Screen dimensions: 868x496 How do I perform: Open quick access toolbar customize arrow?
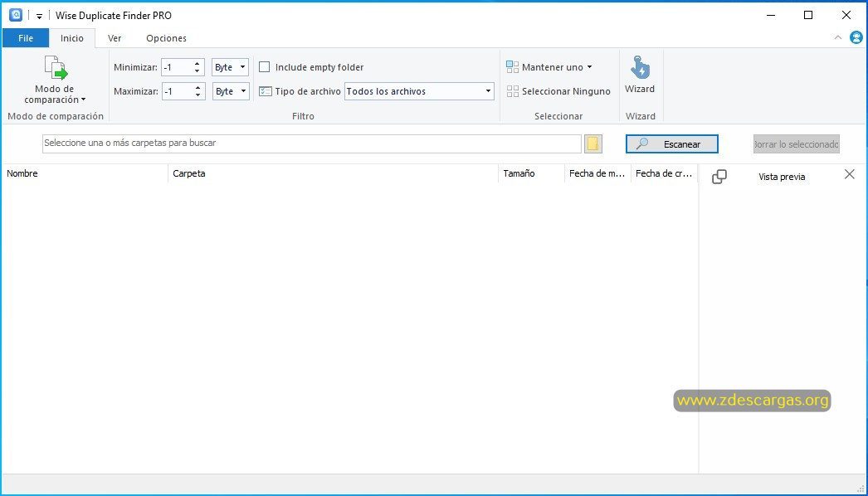tap(39, 16)
